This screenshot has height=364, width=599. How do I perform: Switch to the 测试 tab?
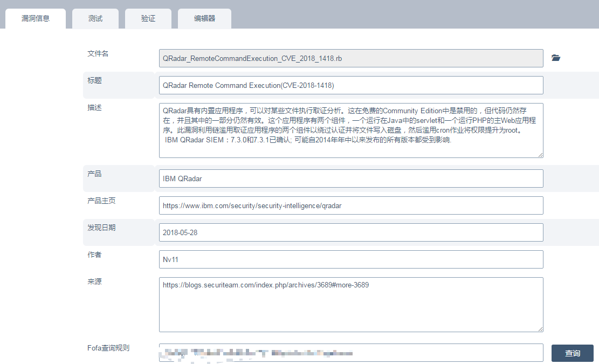coord(95,19)
